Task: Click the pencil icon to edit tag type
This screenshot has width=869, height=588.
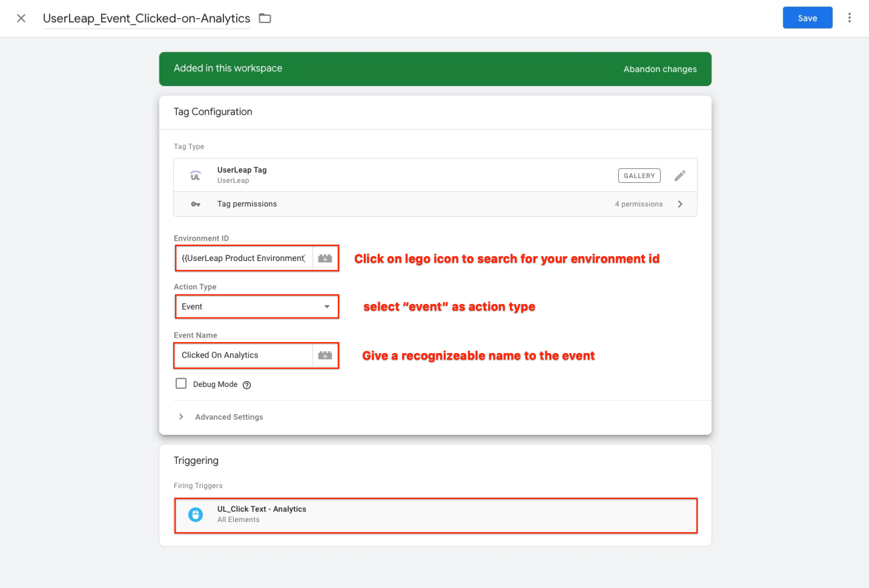Action: tap(680, 176)
